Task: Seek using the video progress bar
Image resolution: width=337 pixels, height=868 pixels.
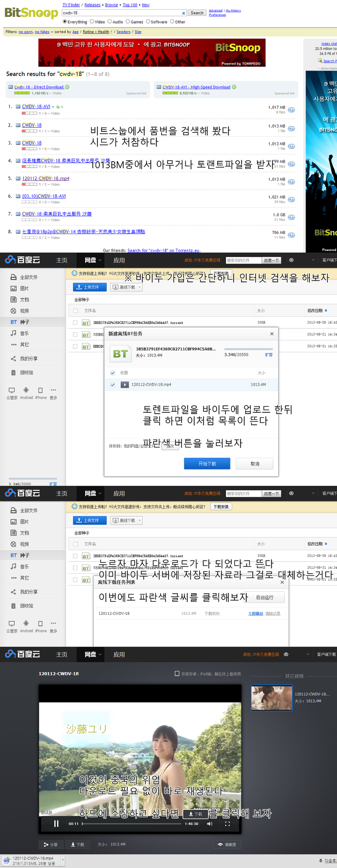Action: [132, 824]
